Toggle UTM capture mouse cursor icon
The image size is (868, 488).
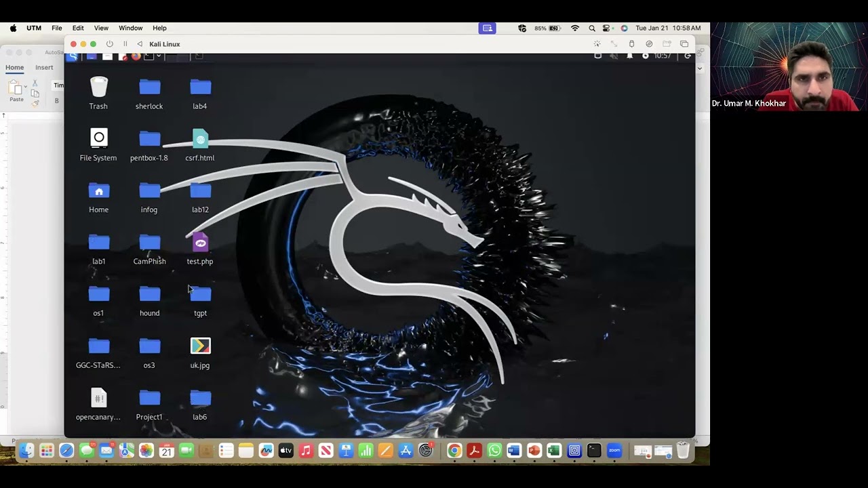tap(597, 44)
